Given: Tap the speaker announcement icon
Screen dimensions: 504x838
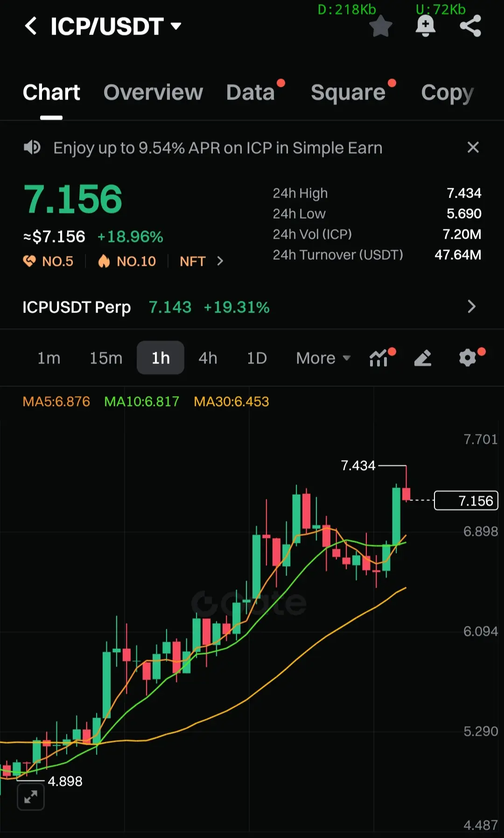Looking at the screenshot, I should [32, 148].
